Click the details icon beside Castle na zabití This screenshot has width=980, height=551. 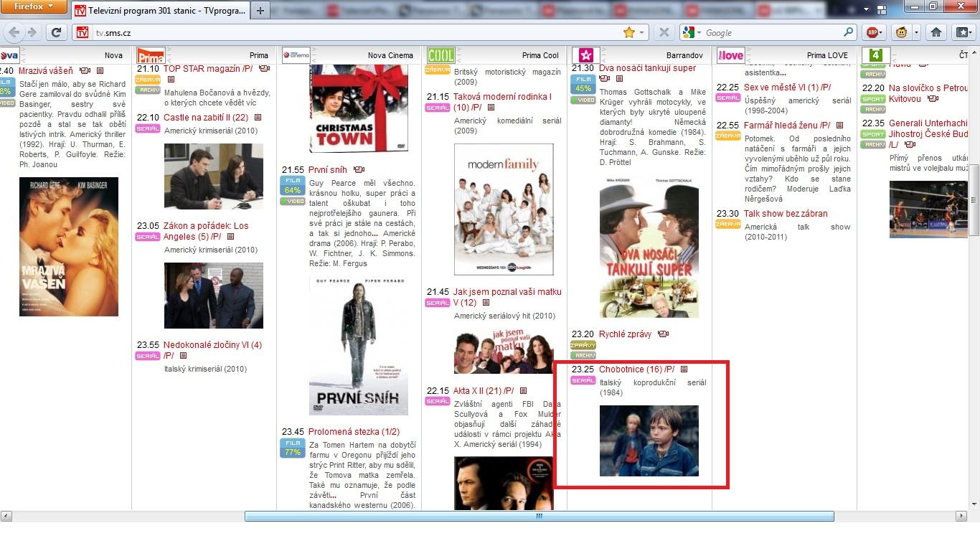[258, 118]
